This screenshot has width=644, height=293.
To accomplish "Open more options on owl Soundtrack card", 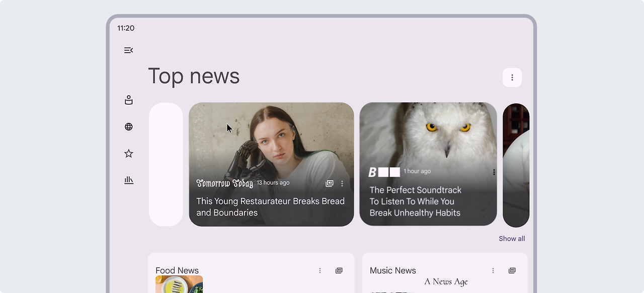I will (494, 172).
